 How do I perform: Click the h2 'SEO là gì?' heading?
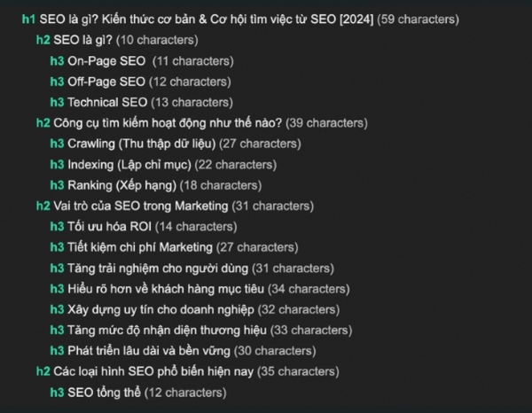pos(82,40)
